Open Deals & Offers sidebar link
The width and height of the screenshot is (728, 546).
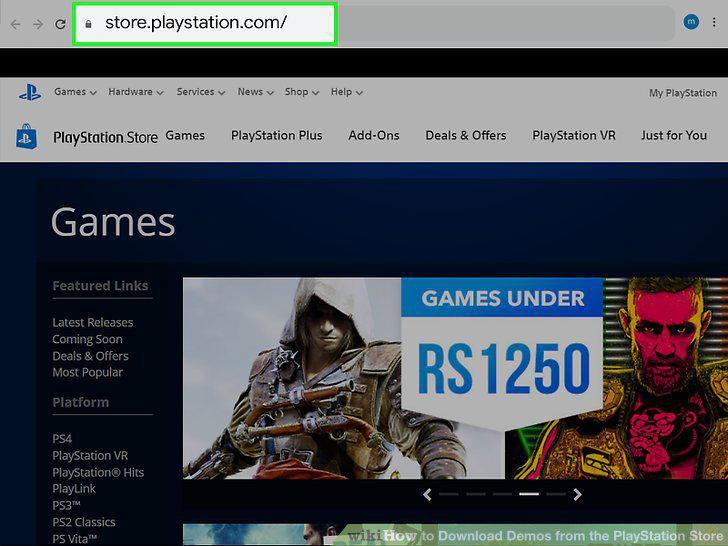91,356
